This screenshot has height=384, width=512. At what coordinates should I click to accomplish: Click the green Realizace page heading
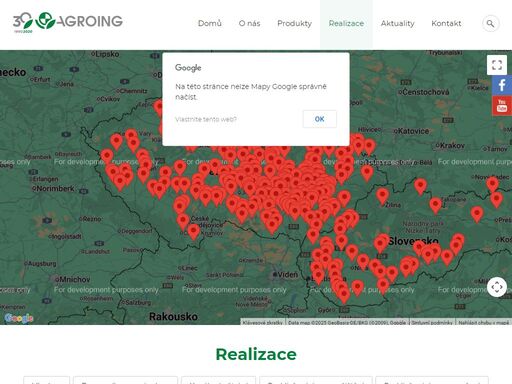[256, 354]
